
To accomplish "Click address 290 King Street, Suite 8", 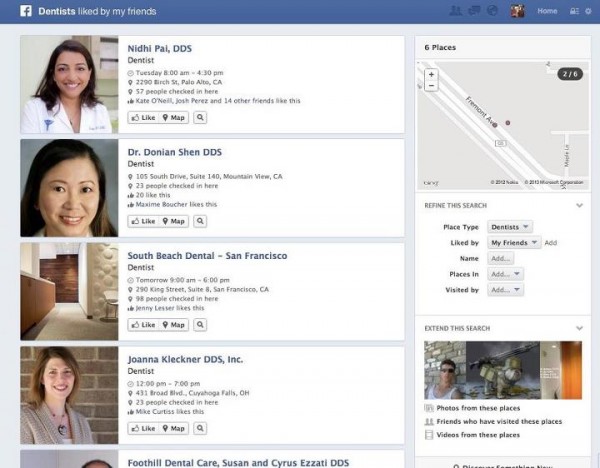I will (202, 289).
